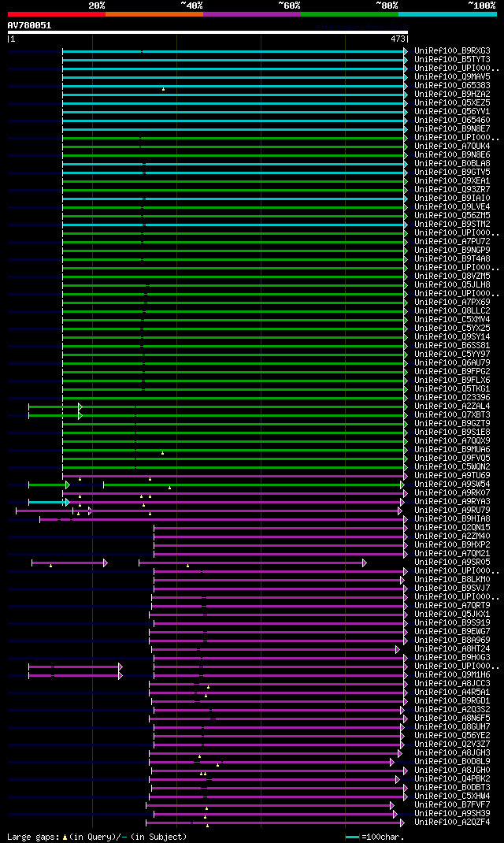Select the UniRef100_Q7XBT3 label
This screenshot has width=504, height=843.
click(x=452, y=415)
